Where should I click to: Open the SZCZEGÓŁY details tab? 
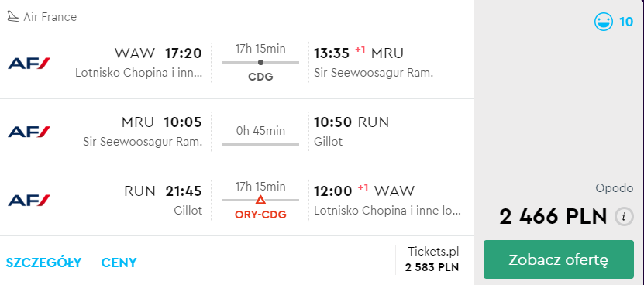pos(43,263)
